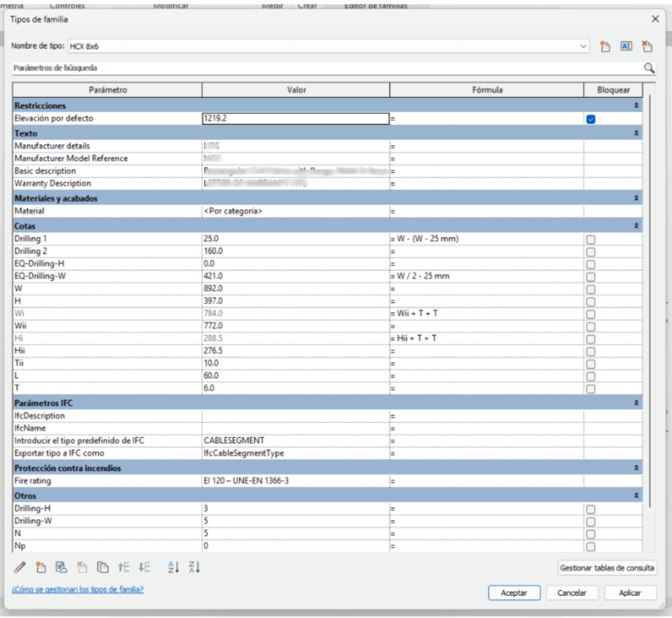The width and height of the screenshot is (672, 618).
Task: Click the Gestionar tablas de consulta button
Action: [x=607, y=568]
